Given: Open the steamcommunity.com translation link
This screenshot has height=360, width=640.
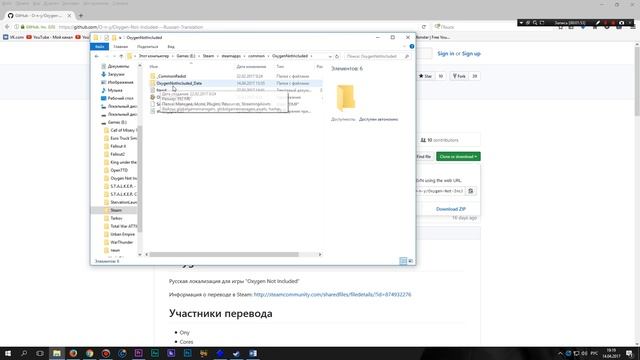Looking at the screenshot, I should point(332,294).
